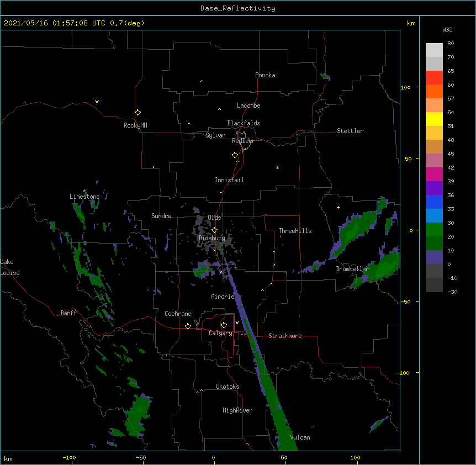Click the Lake Louise label
Viewport: 476px width, 465px height.
click(x=10, y=267)
